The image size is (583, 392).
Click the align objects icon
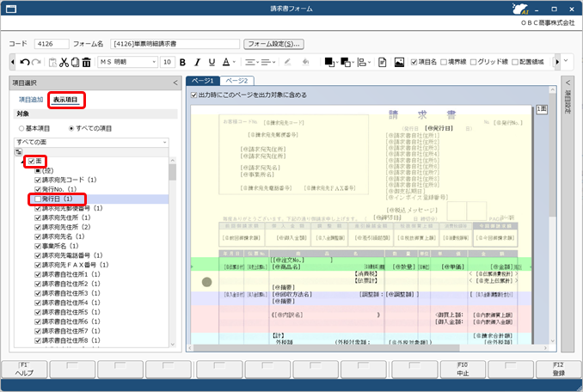pyautogui.click(x=361, y=62)
